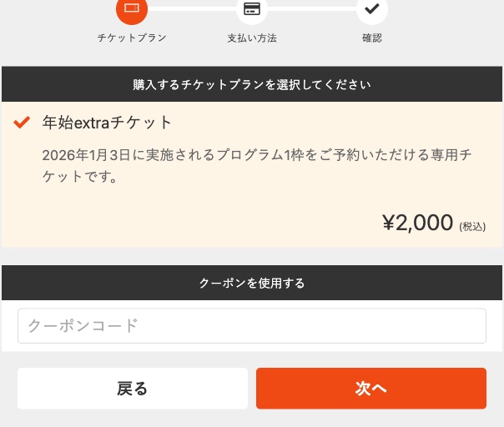
Task: Click the second description line ending チケットです
Action: point(78,177)
